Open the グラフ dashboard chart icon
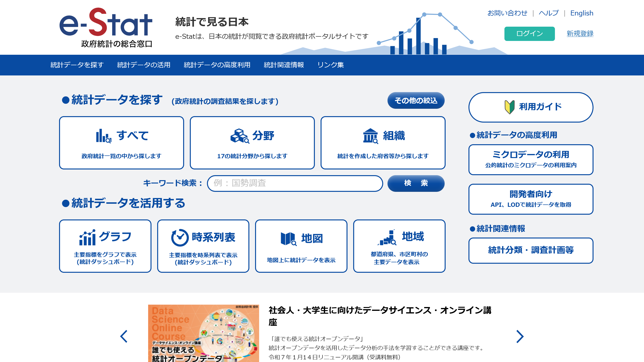 (x=87, y=237)
